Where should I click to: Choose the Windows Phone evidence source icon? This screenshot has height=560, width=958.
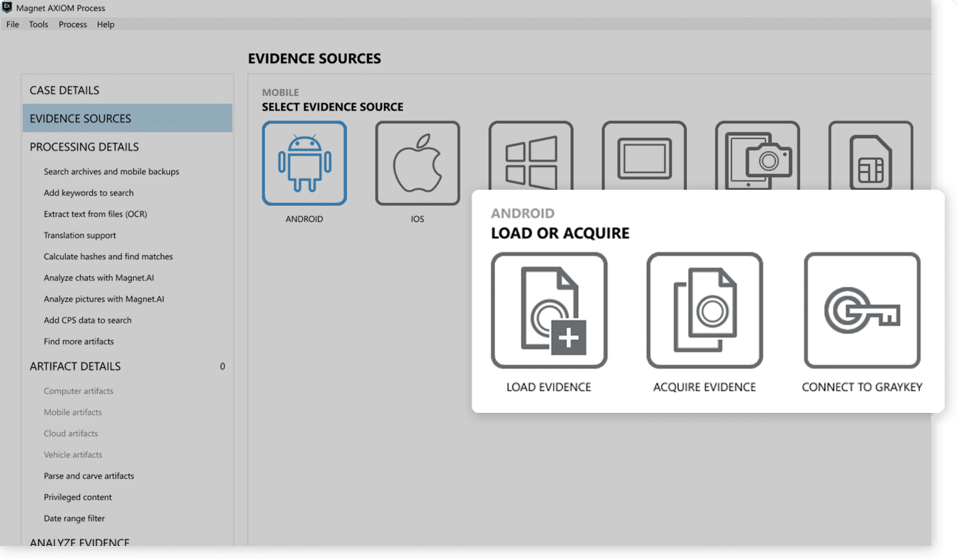point(531,156)
